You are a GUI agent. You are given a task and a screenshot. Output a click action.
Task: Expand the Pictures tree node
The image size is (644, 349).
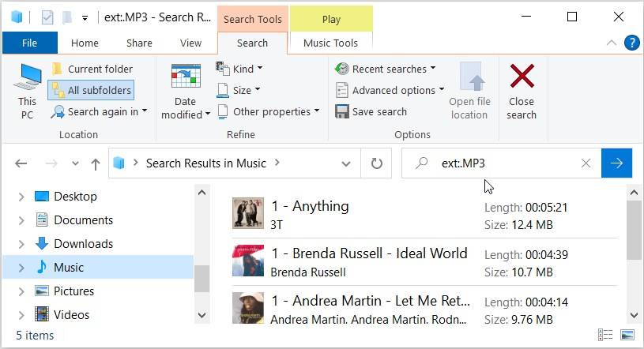pyautogui.click(x=21, y=291)
